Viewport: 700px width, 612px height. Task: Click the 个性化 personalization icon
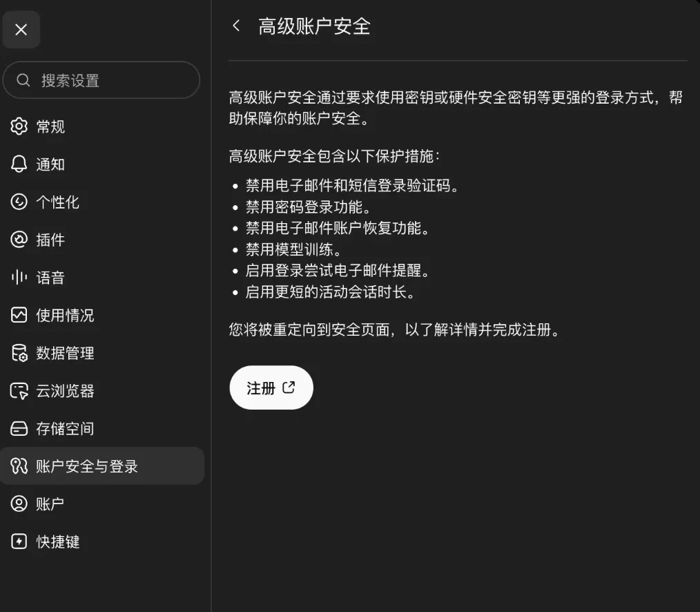click(x=19, y=202)
